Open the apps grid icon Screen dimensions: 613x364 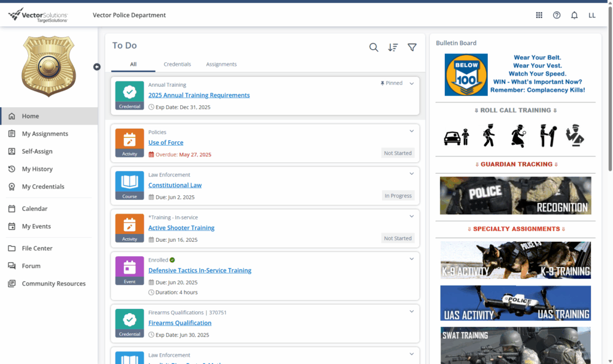pyautogui.click(x=539, y=15)
